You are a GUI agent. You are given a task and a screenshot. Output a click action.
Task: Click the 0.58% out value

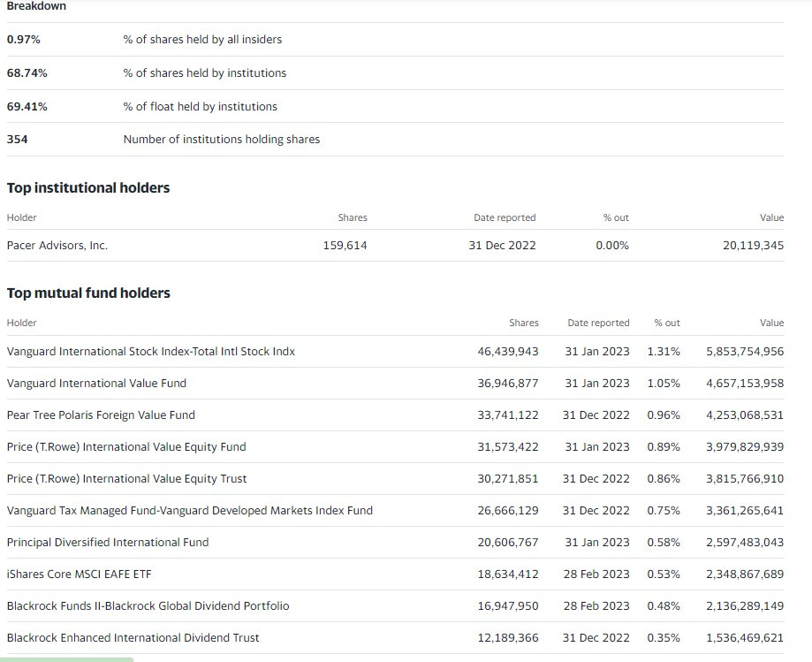[664, 543]
